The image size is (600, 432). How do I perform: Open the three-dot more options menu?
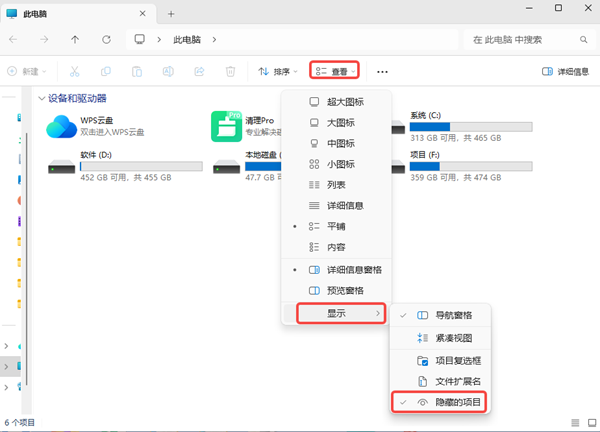(x=382, y=72)
